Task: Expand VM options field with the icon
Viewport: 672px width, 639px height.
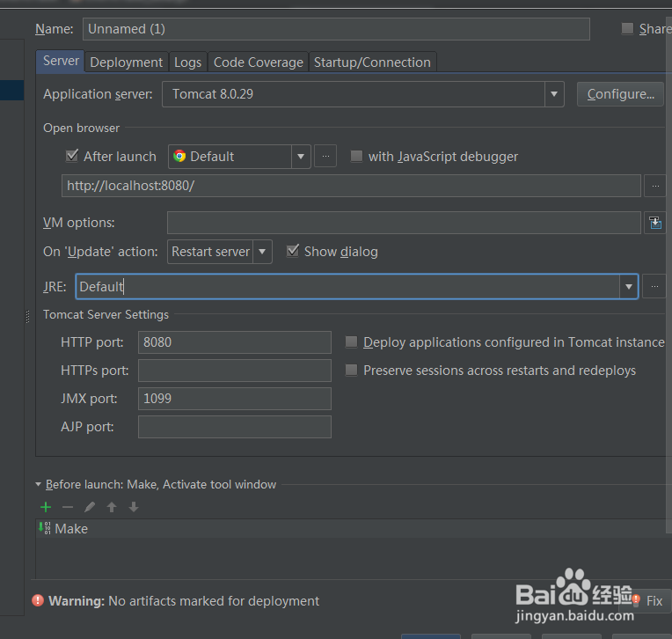Action: tap(655, 223)
